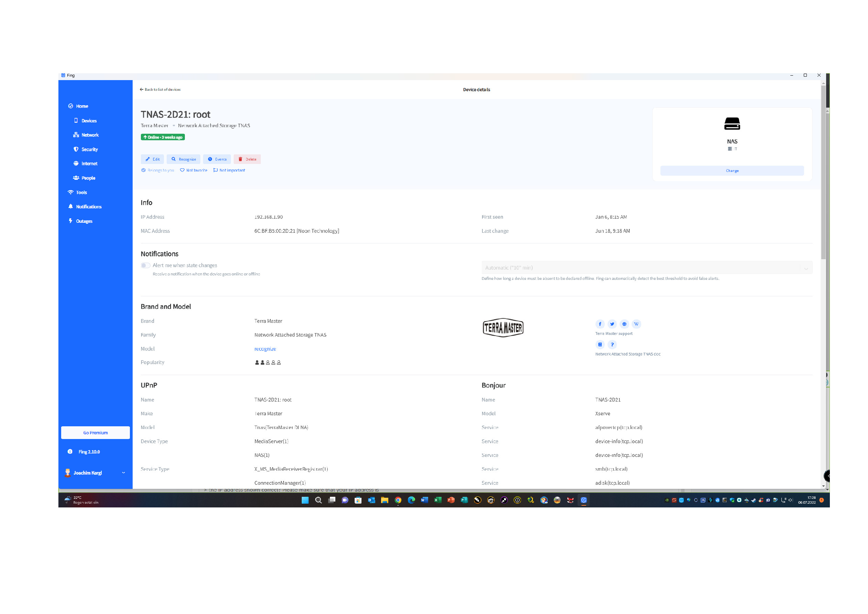Click the IP address 192.168.1.90
Screen dimensions: 868x614
click(268, 217)
